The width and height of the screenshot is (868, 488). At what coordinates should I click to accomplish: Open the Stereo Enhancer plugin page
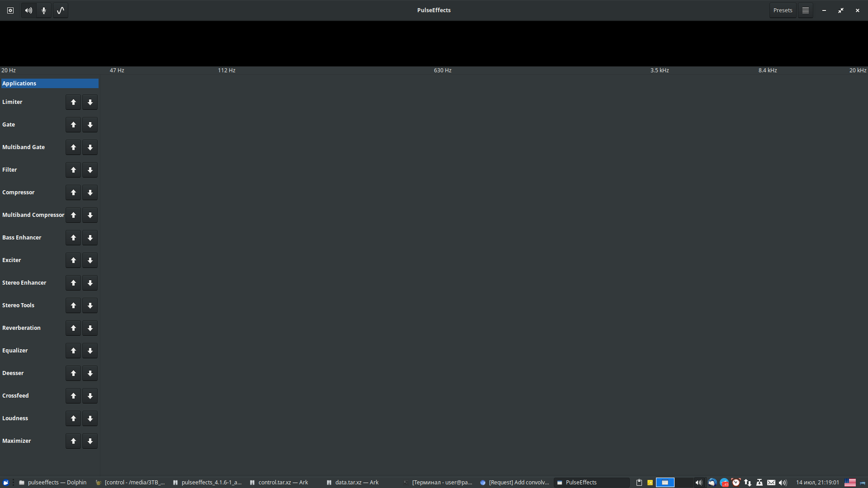(x=24, y=283)
